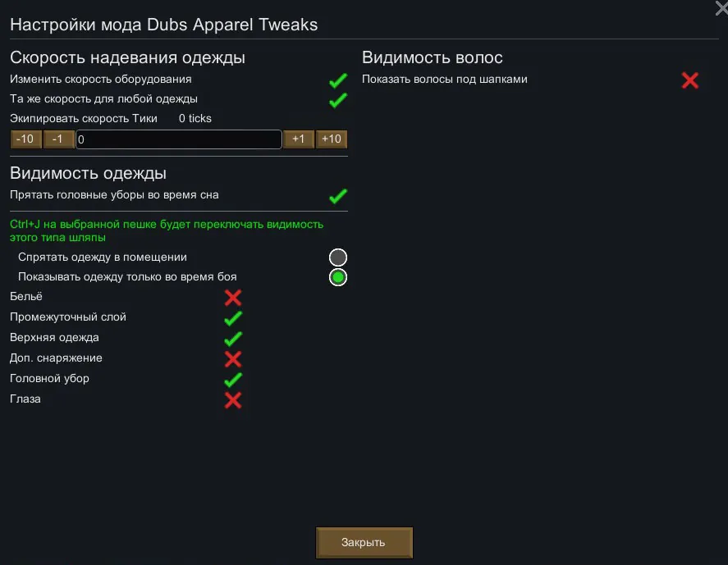Select "Показывать одежду только во время боя" radio
Image resolution: width=728 pixels, height=565 pixels.
coord(338,277)
